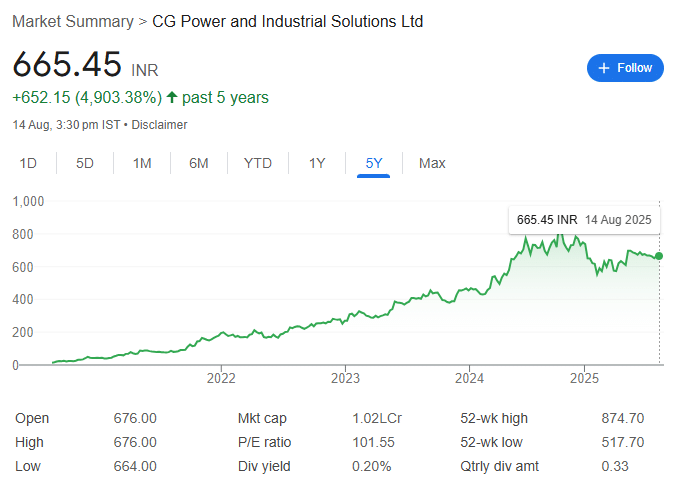The height and width of the screenshot is (494, 694).
Task: Click the 52-wk high value 874.70
Action: 623,418
